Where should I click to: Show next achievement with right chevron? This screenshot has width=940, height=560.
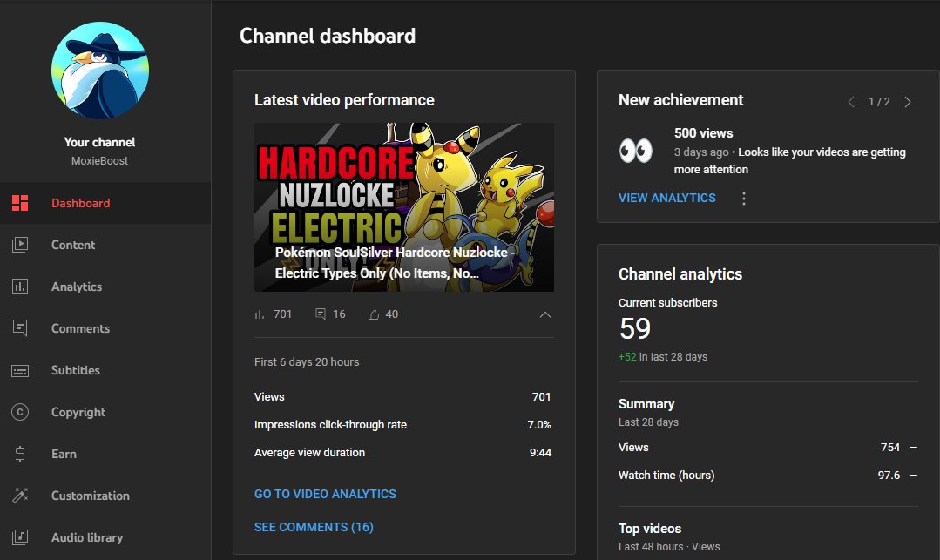(x=908, y=102)
